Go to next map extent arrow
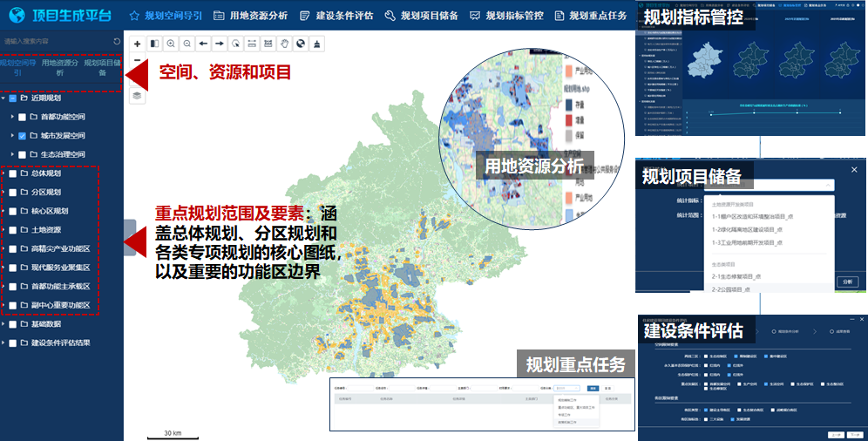This screenshot has height=441, width=868. (220, 43)
